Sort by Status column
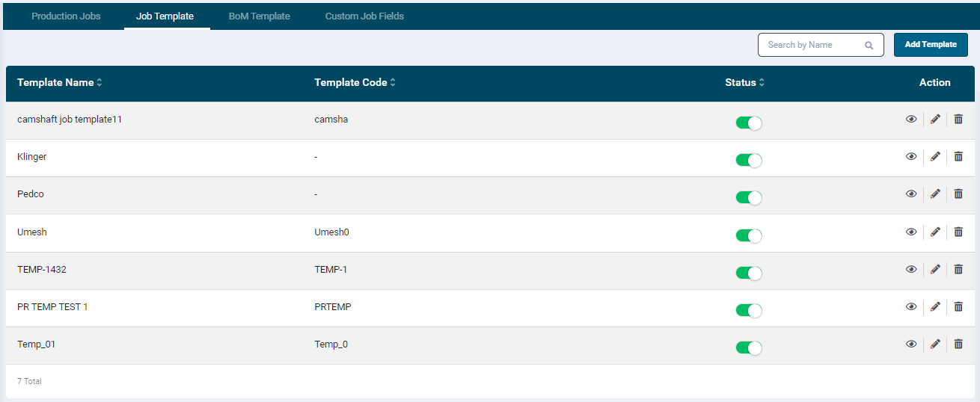This screenshot has height=402, width=980. coord(762,83)
